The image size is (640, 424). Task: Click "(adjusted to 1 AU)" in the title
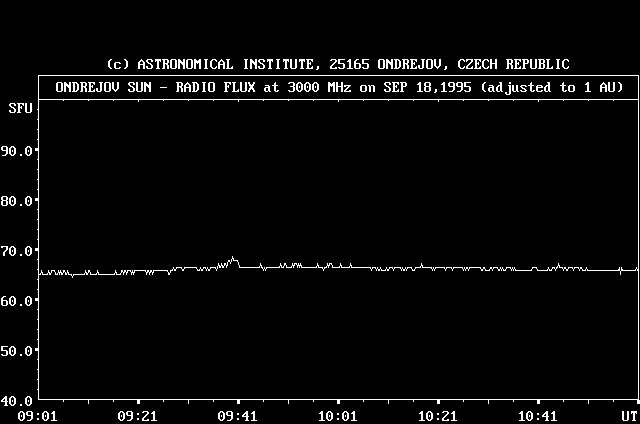tap(552, 87)
